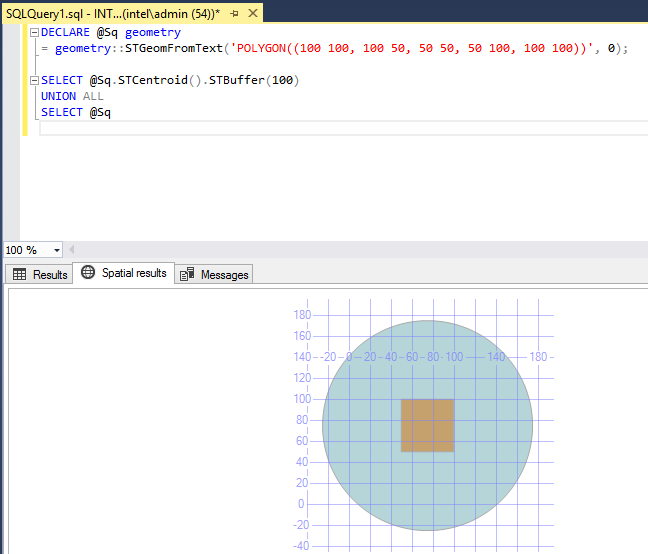
Task: Pin the SQLQuery1.sql tab
Action: click(x=234, y=13)
